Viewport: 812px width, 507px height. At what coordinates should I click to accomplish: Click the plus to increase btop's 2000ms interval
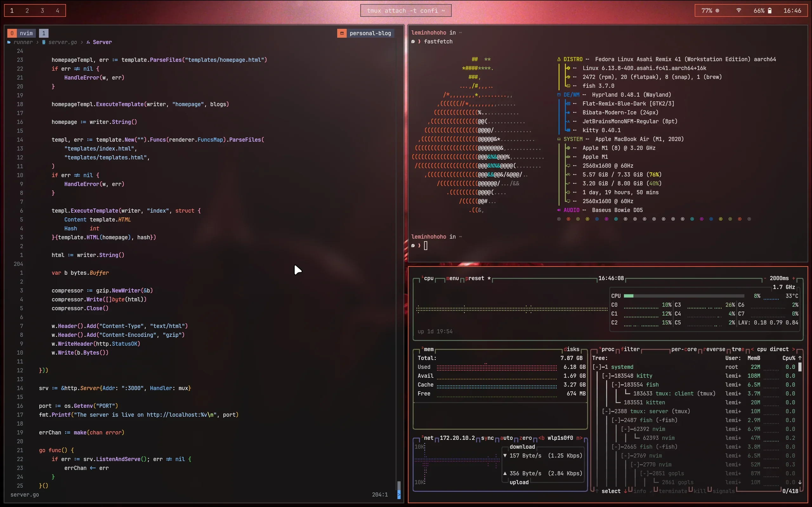coord(794,278)
